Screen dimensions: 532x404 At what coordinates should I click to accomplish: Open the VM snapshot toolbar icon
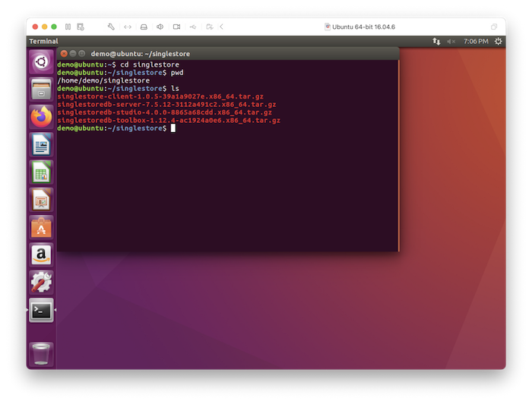click(x=81, y=27)
